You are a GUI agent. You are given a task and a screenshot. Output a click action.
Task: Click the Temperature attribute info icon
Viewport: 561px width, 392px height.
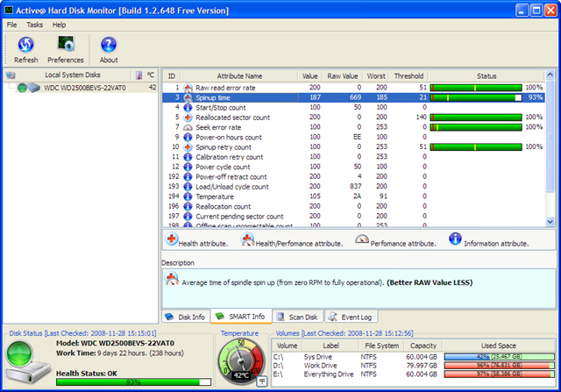[x=188, y=196]
